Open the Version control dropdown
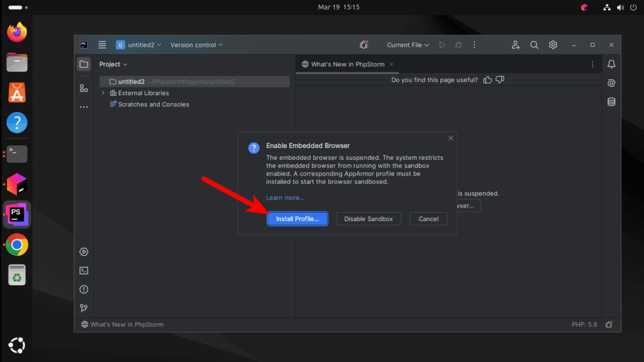The height and width of the screenshot is (362, 644). [196, 45]
